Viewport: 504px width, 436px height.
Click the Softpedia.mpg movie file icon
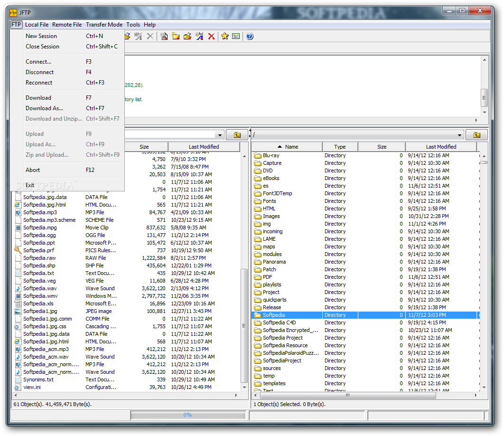19,227
